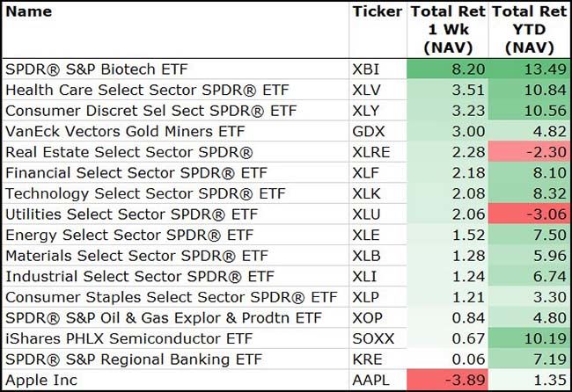572x392 pixels.
Task: Click the KRE ticker cell
Action: (x=369, y=359)
